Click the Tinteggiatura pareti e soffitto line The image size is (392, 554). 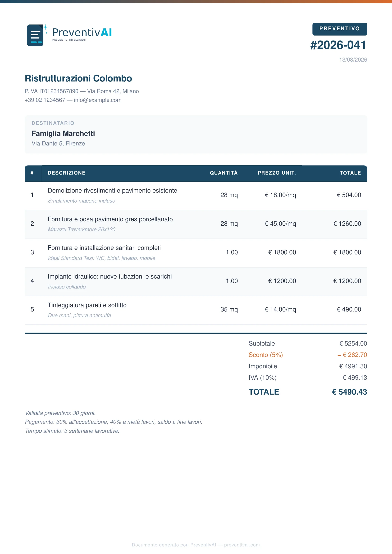(x=87, y=305)
